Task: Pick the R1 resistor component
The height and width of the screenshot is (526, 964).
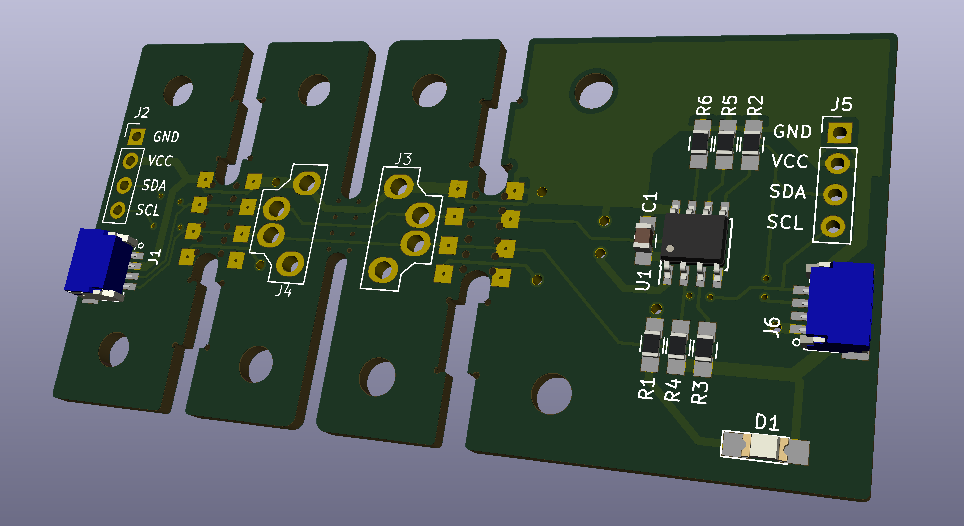Action: click(652, 345)
